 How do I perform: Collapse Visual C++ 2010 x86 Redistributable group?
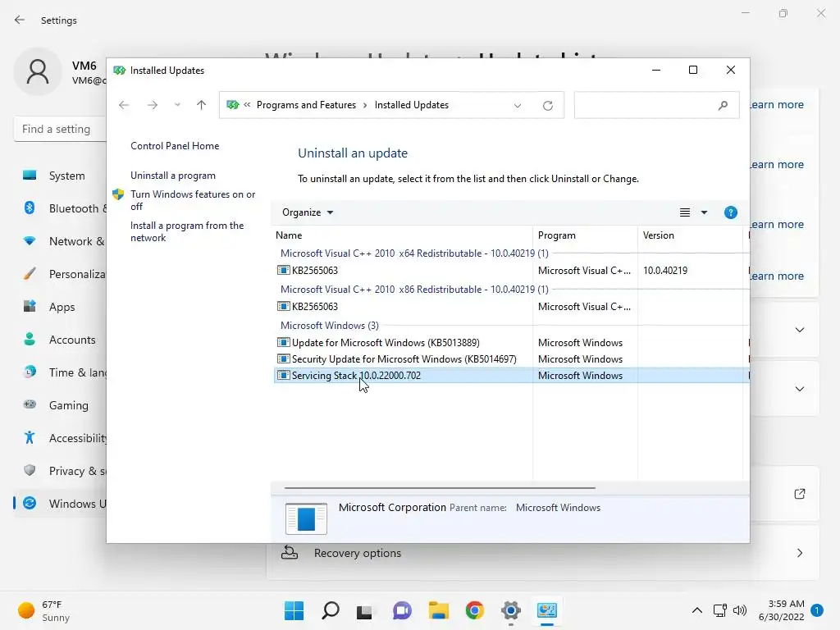coord(414,290)
